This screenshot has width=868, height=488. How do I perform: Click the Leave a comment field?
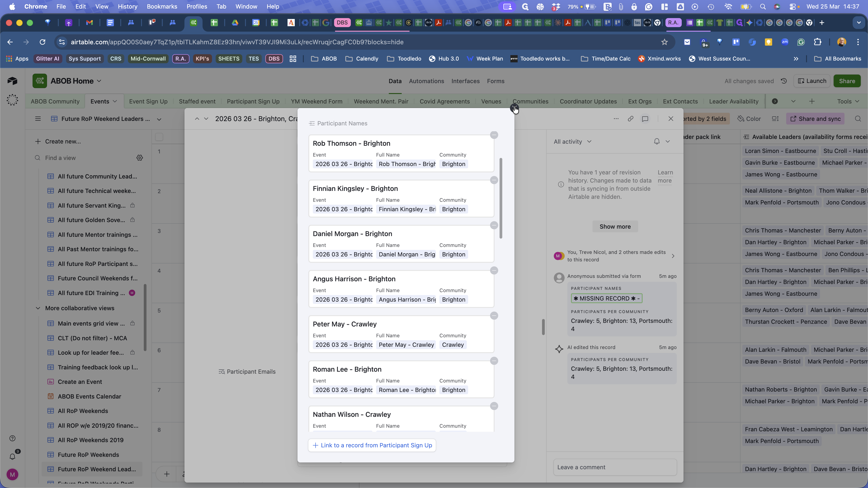[x=615, y=467]
